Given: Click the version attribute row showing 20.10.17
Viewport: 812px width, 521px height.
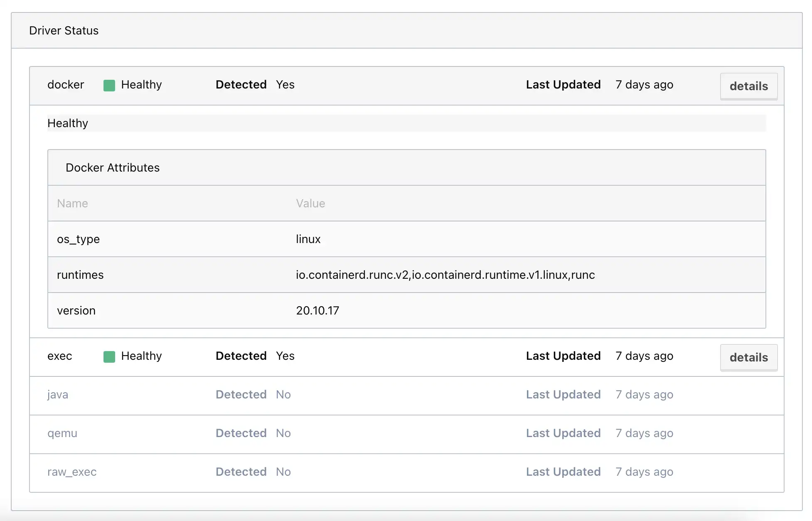Looking at the screenshot, I should (x=76, y=310).
